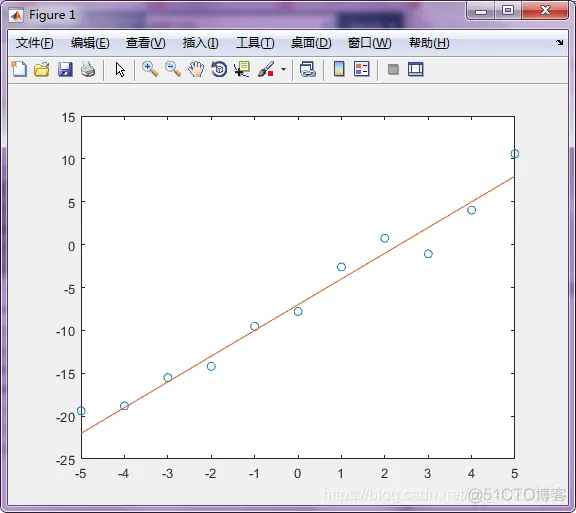Screen dimensions: 576x513
Task: Click the Show Plot Tools and Dock icon
Action: pyautogui.click(x=415, y=69)
